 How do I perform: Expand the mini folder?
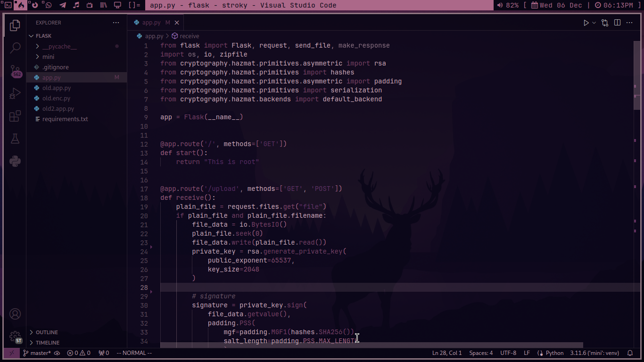(48, 57)
